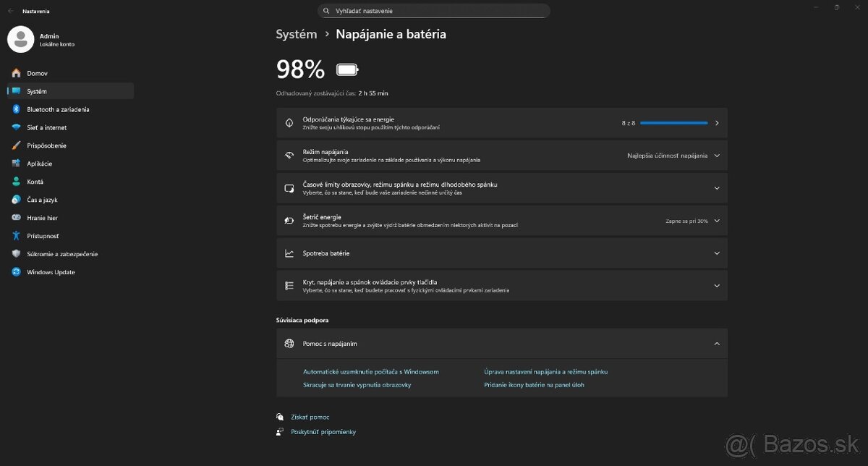This screenshot has width=868, height=466.
Task: Open the Aplikácie settings page
Action: [x=40, y=164]
